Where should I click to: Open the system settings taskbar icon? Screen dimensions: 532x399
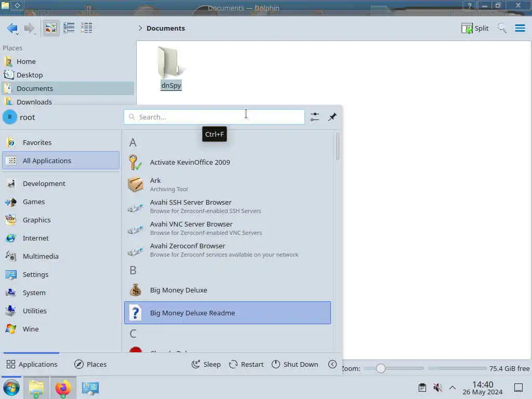(90, 388)
